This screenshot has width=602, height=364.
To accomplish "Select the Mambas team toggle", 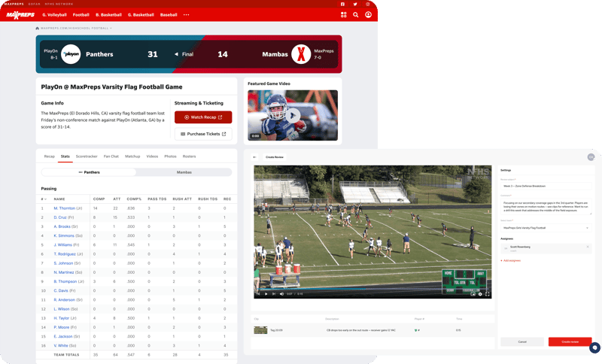I will [x=184, y=172].
